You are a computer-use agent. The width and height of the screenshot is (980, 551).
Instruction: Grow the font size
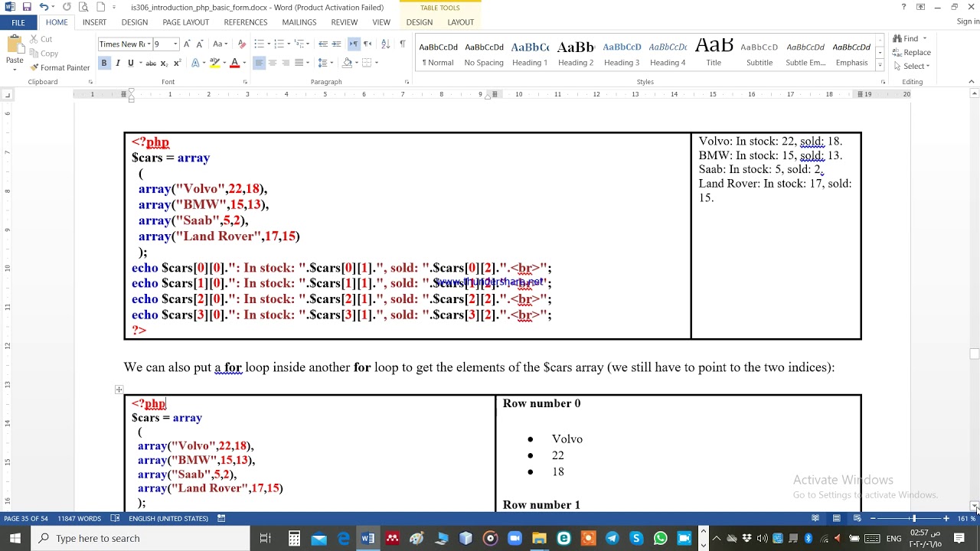click(x=188, y=44)
